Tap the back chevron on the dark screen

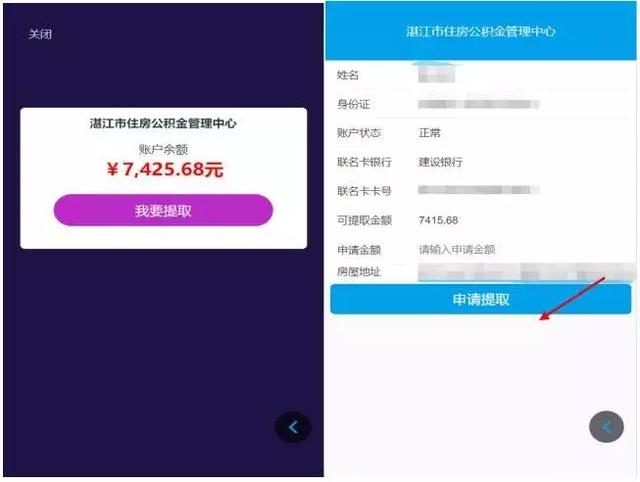click(293, 427)
